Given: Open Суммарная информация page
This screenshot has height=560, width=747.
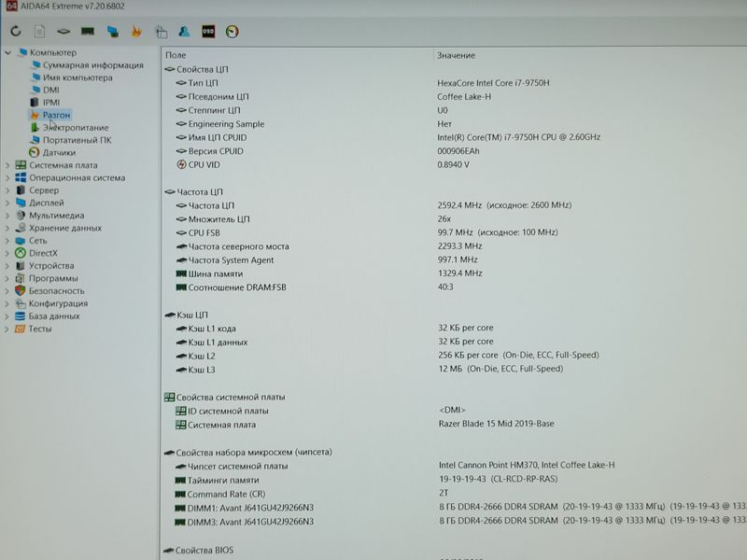Looking at the screenshot, I should pos(92,65).
